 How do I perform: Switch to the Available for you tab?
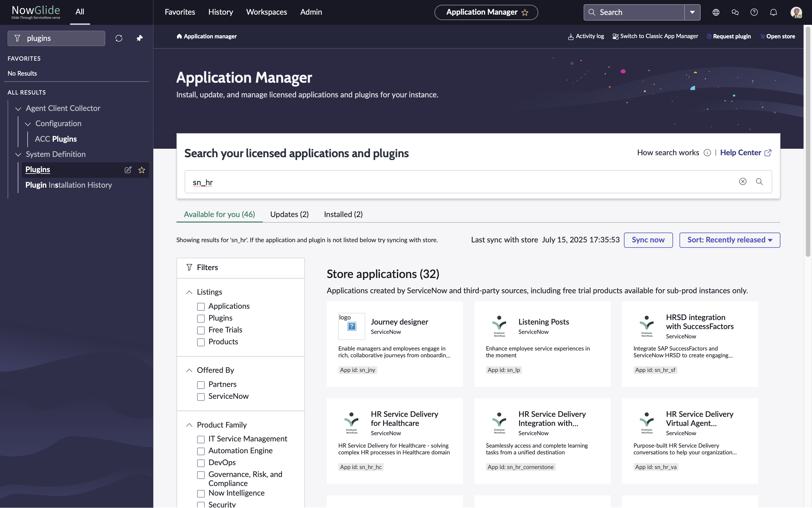(x=219, y=214)
